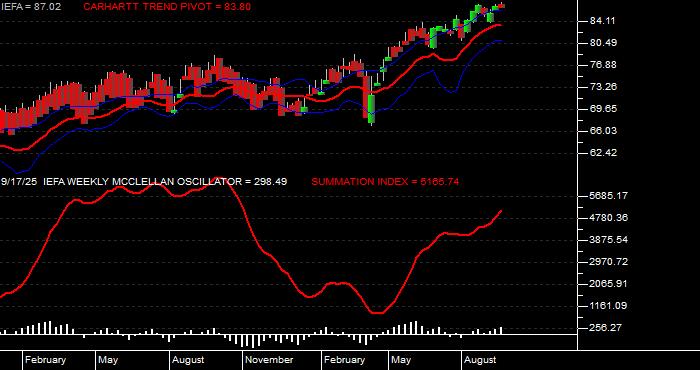Click the last August label on time axis
The height and width of the screenshot is (370, 700).
[480, 360]
